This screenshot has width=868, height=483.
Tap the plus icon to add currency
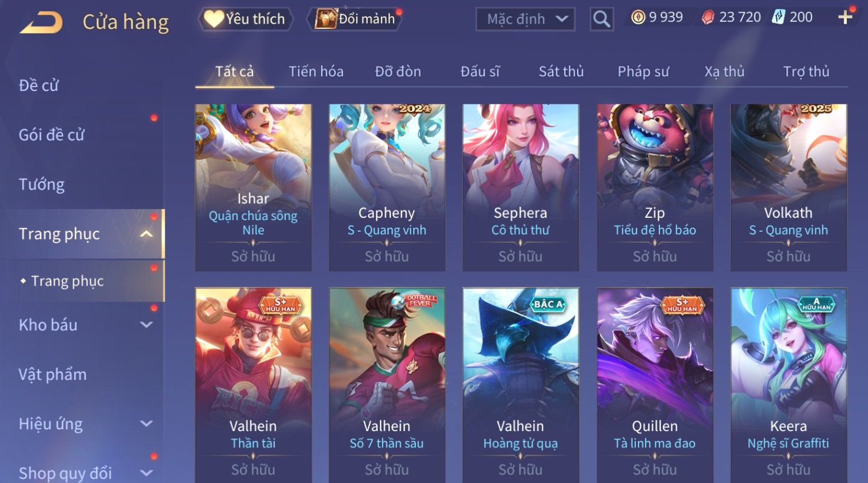point(845,17)
